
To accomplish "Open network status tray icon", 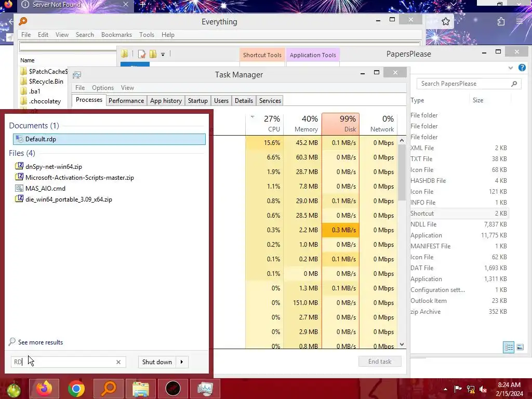I will tap(471, 389).
